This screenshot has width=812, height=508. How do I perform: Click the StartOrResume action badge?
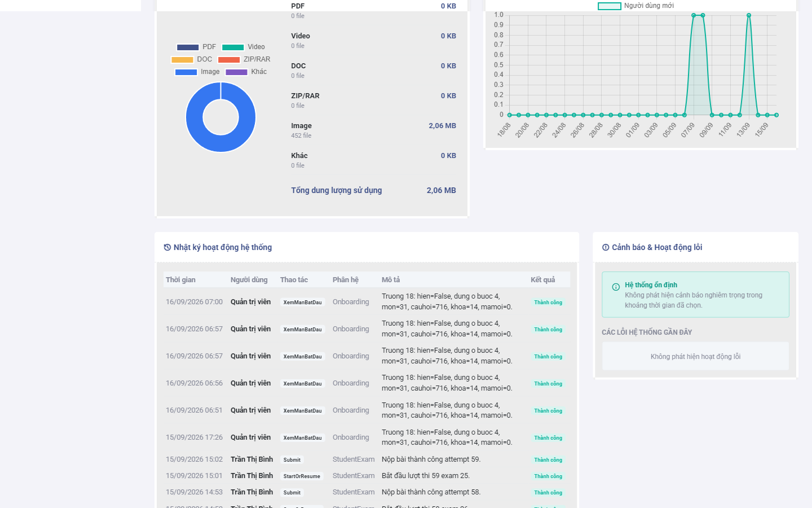point(302,476)
